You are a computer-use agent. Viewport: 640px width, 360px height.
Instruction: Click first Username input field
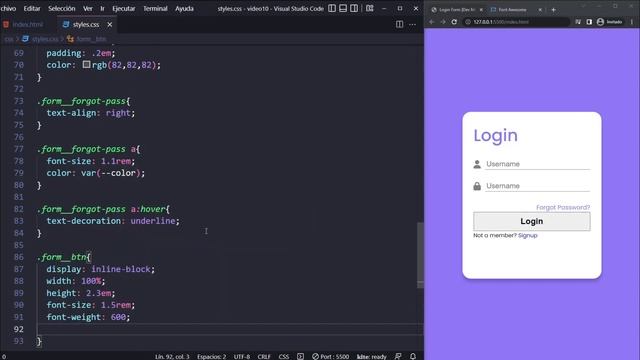point(538,164)
